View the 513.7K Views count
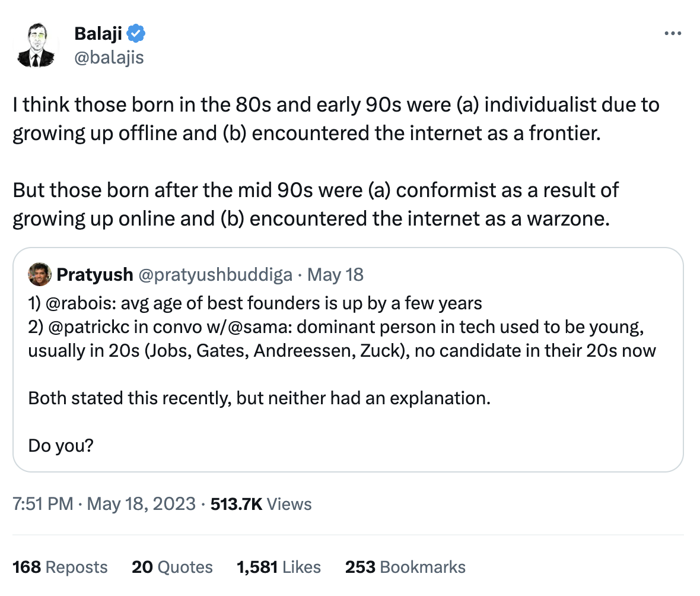The width and height of the screenshot is (700, 596). (261, 504)
